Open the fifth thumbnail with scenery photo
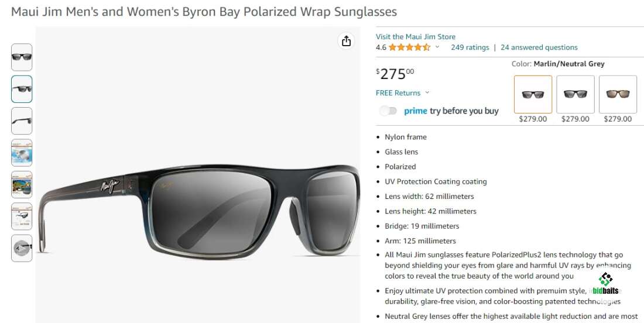The image size is (644, 323). (x=22, y=184)
